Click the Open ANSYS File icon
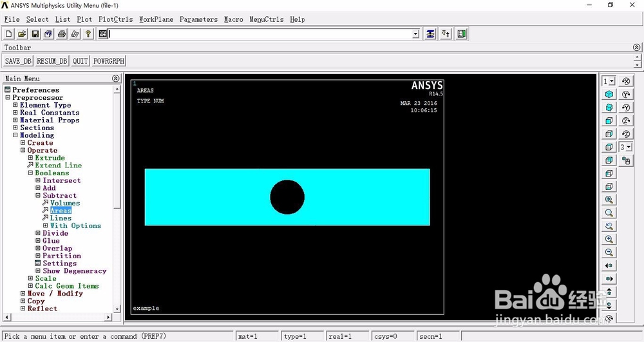 tap(22, 34)
